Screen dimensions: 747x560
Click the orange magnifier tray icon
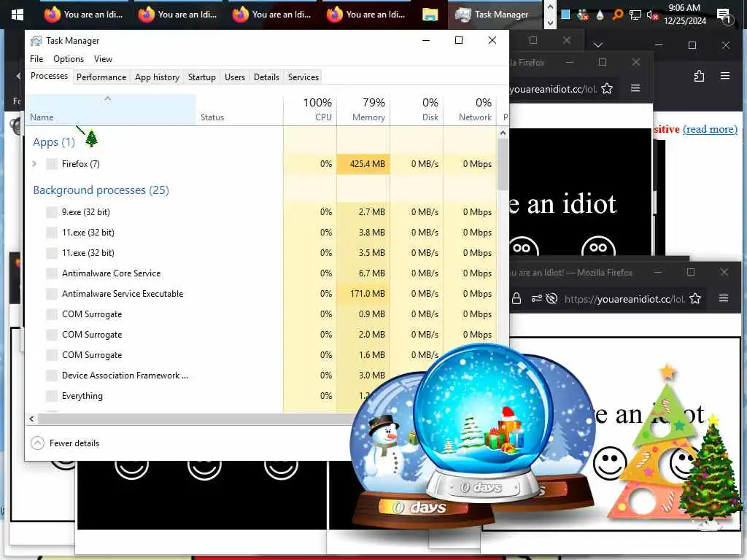coord(617,15)
